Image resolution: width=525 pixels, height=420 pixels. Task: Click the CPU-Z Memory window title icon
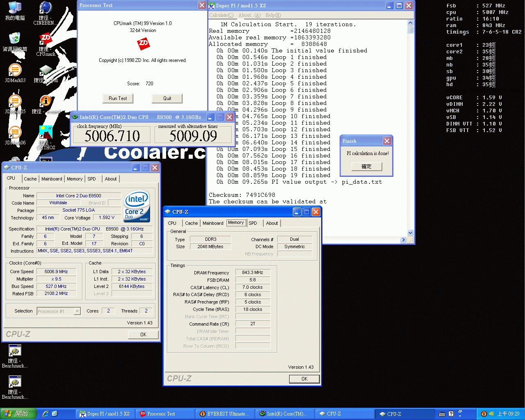click(x=168, y=212)
